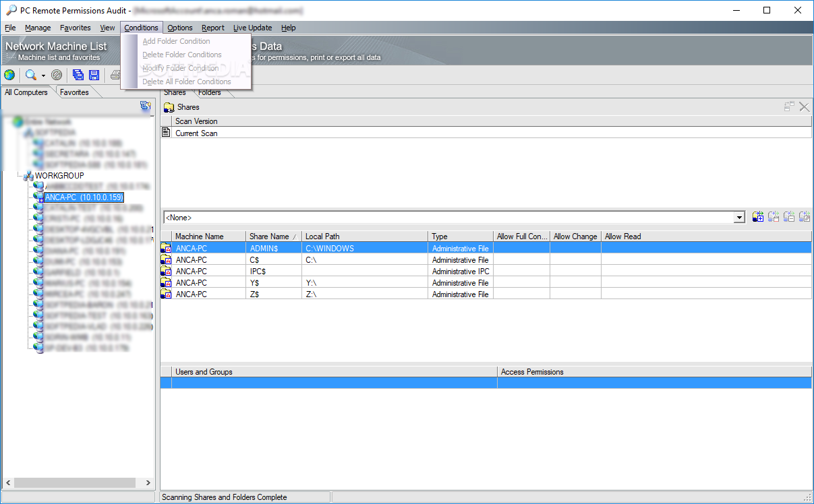Open the Live Update menu
The image size is (814, 504).
pos(253,28)
